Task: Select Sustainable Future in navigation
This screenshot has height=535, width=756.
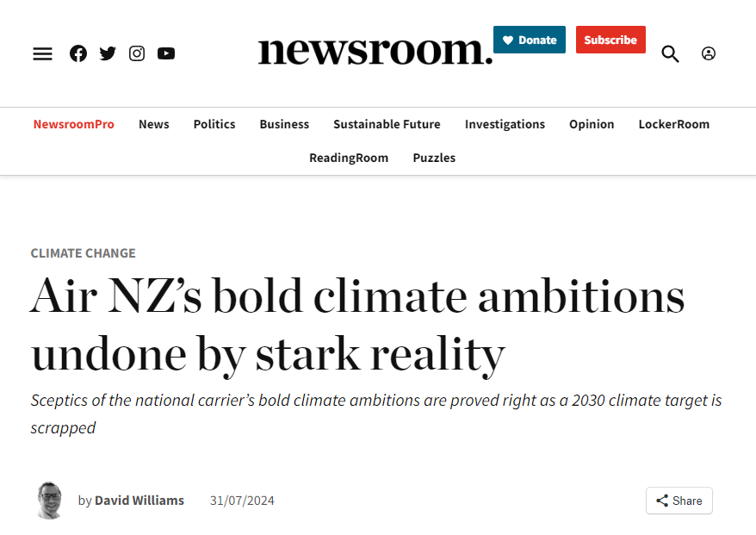Action: click(x=387, y=124)
